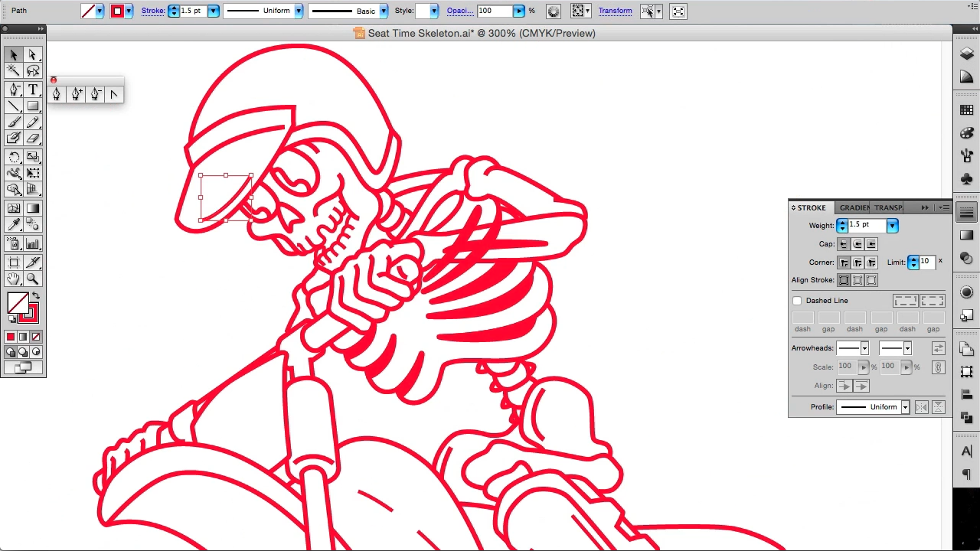980x551 pixels.
Task: Select the Magic Wand tool
Action: [x=14, y=71]
